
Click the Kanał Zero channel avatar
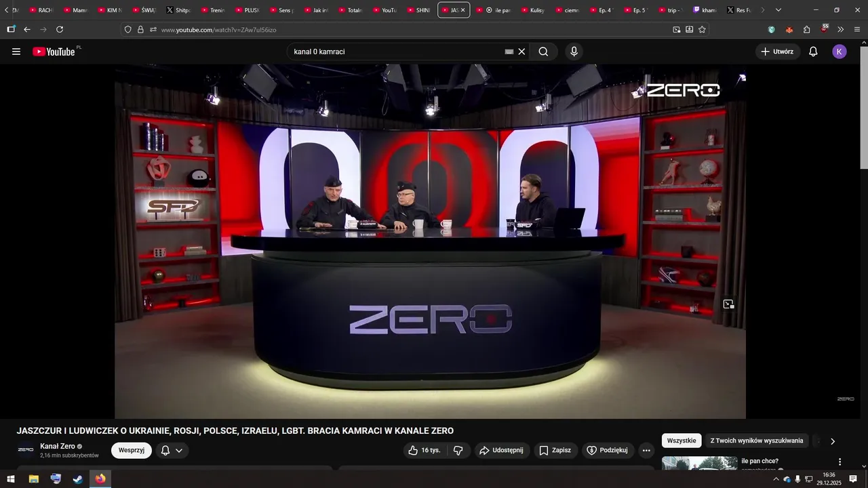click(26, 450)
